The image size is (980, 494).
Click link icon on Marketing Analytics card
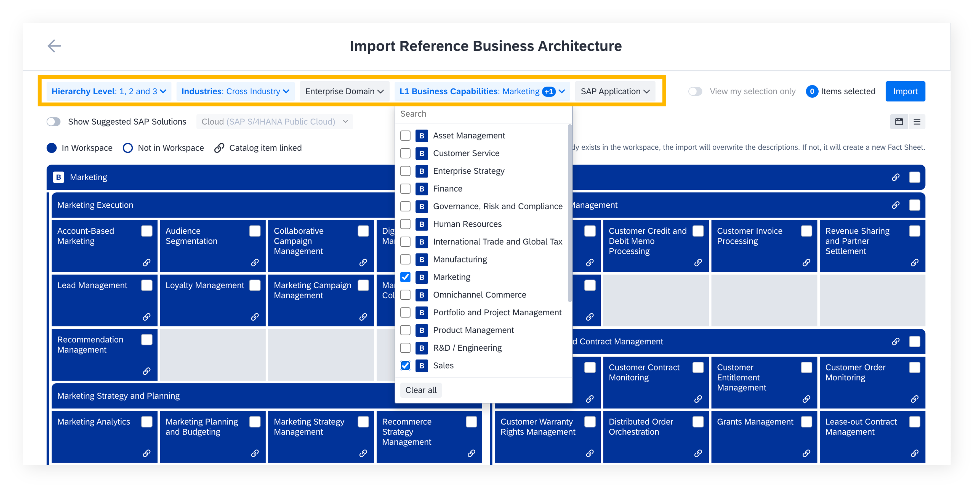pyautogui.click(x=147, y=453)
